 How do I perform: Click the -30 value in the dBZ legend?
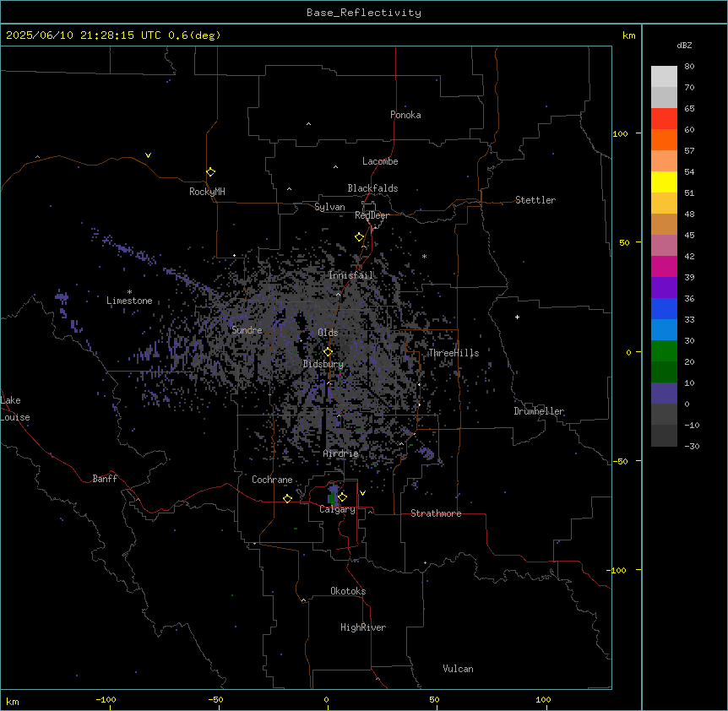point(692,446)
